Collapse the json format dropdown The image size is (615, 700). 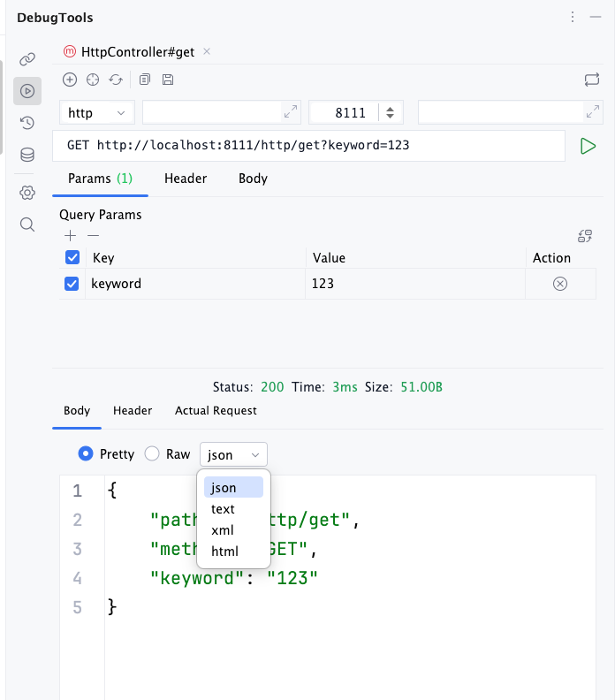click(233, 454)
